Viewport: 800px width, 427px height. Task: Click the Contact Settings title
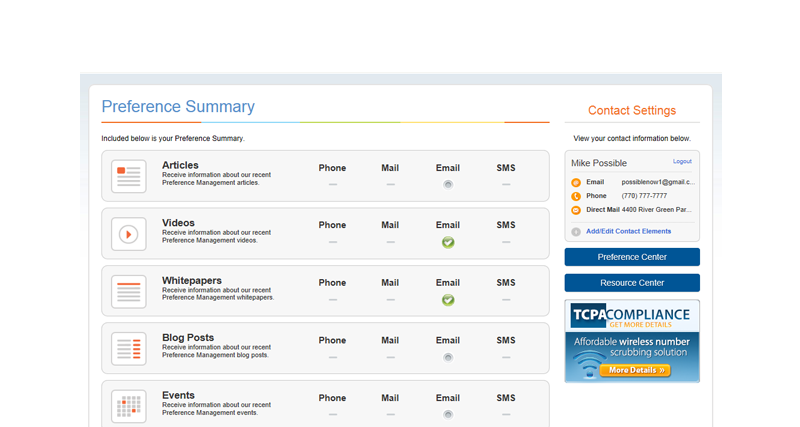click(632, 111)
